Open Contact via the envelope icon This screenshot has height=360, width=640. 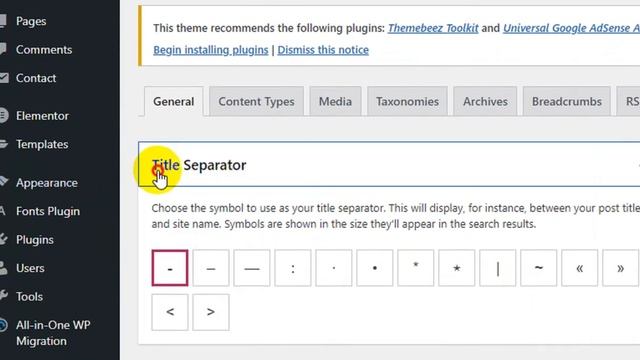(x=4, y=78)
